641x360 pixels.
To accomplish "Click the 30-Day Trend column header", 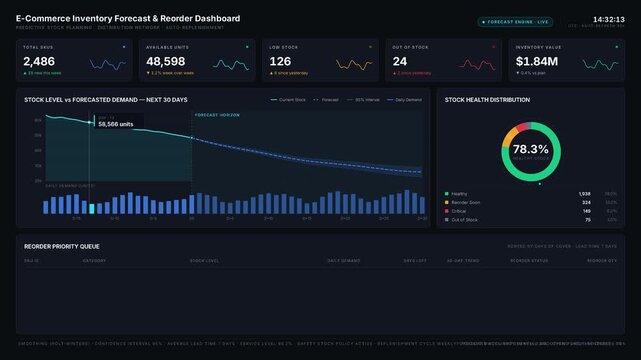I will (x=463, y=261).
